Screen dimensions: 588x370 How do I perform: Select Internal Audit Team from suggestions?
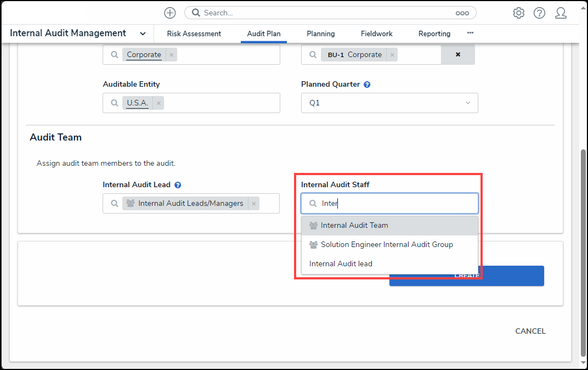pos(354,225)
